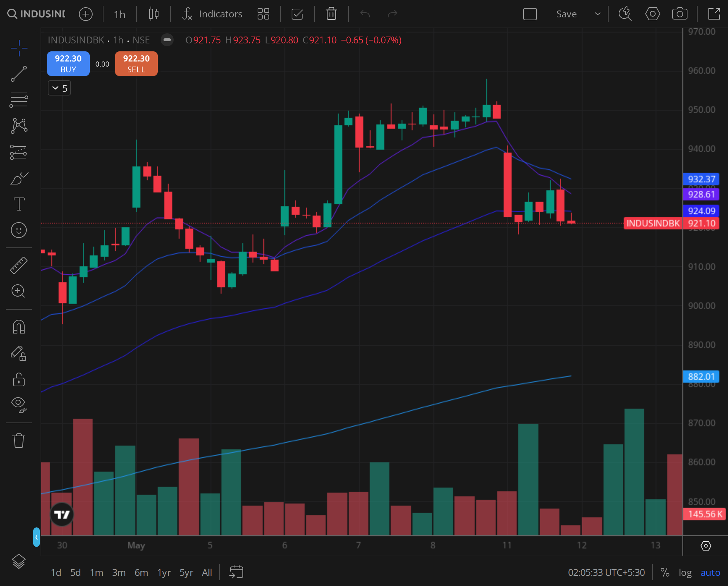This screenshot has width=728, height=586.
Task: Open price scale settings gear at bottom right
Action: click(x=706, y=546)
